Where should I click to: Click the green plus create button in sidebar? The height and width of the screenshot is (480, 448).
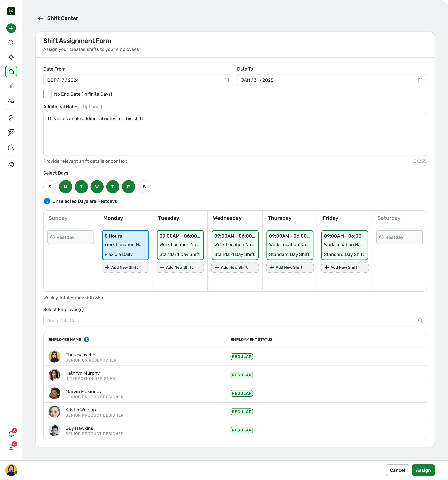point(11,28)
